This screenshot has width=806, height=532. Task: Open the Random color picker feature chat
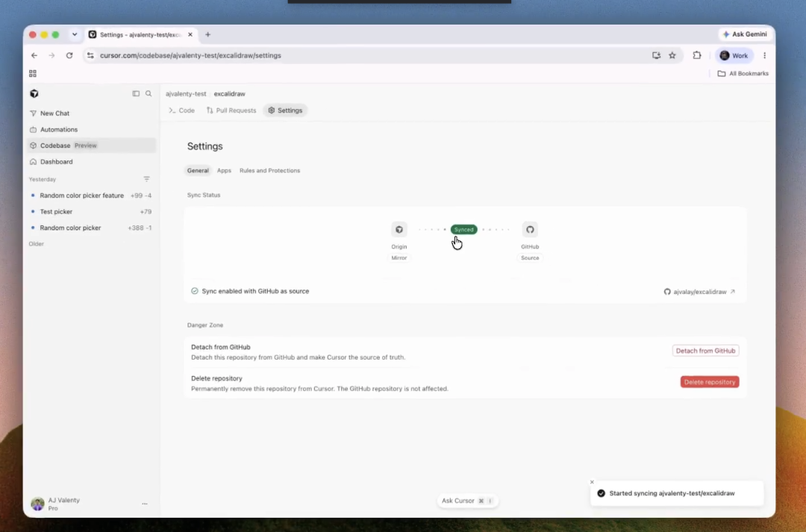click(92, 195)
